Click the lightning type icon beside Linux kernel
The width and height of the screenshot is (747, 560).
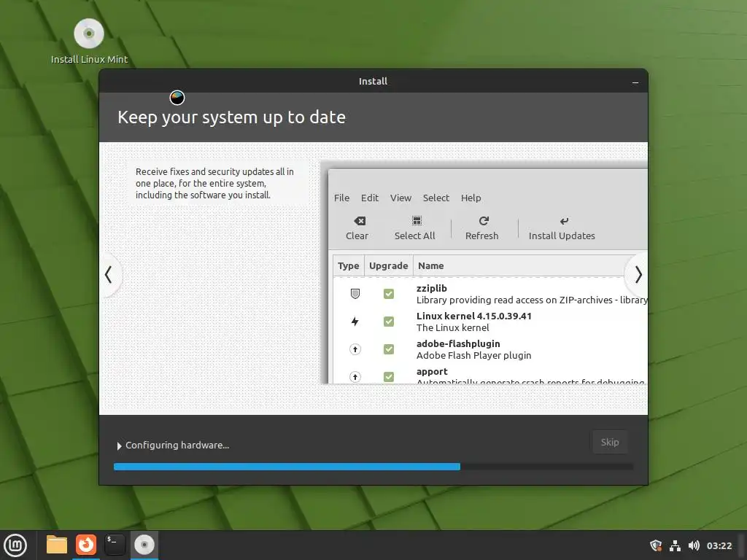click(x=355, y=322)
